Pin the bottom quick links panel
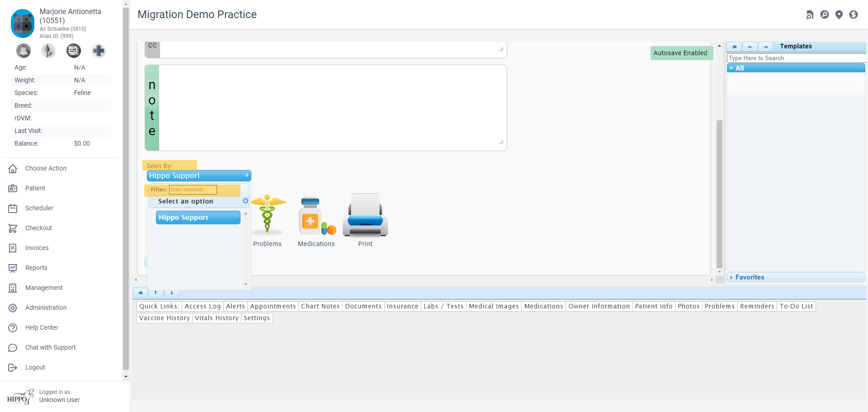868x412 pixels. point(141,293)
